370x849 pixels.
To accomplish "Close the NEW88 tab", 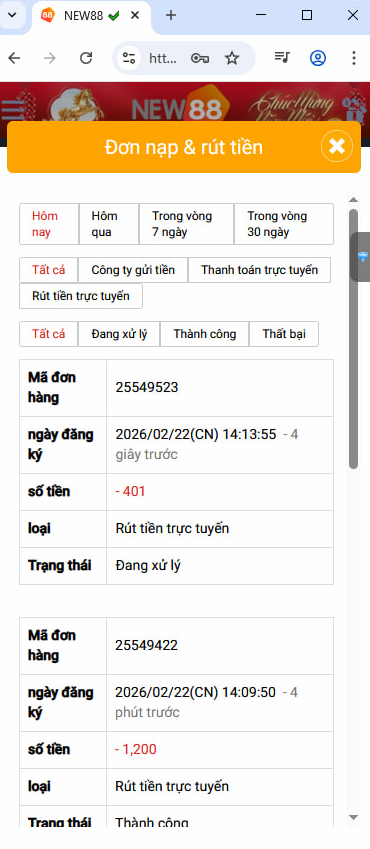I will coord(135,16).
